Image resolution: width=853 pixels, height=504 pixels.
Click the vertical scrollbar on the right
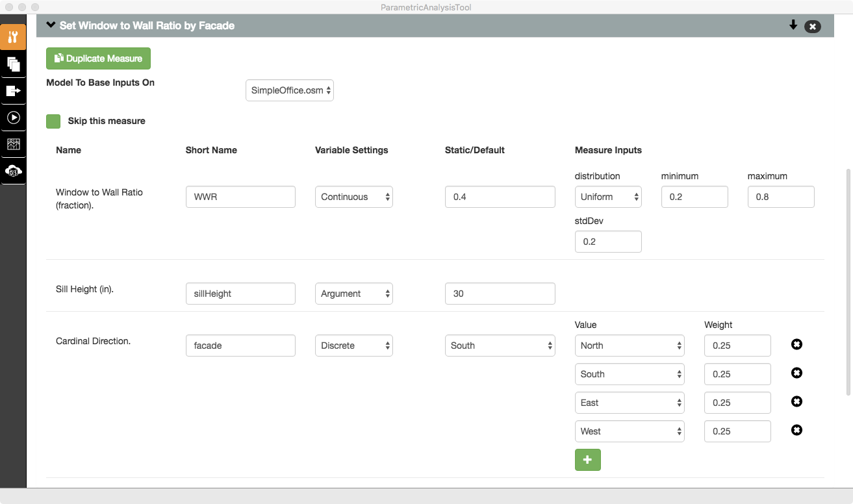848,279
